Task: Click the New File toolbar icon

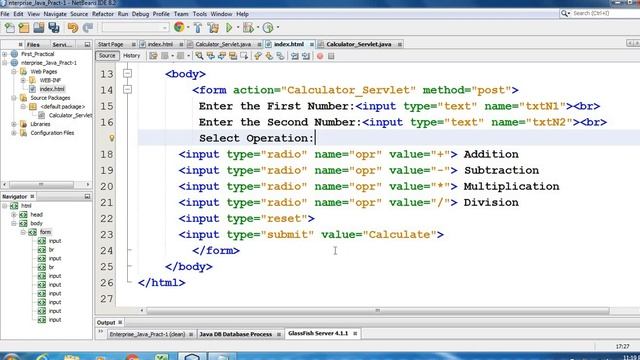Action: click(x=9, y=28)
